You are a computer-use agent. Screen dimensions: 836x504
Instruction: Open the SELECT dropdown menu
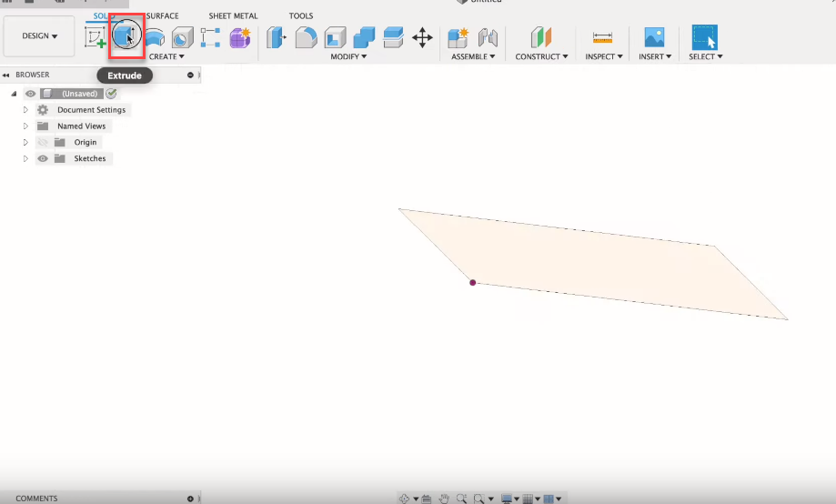click(705, 56)
